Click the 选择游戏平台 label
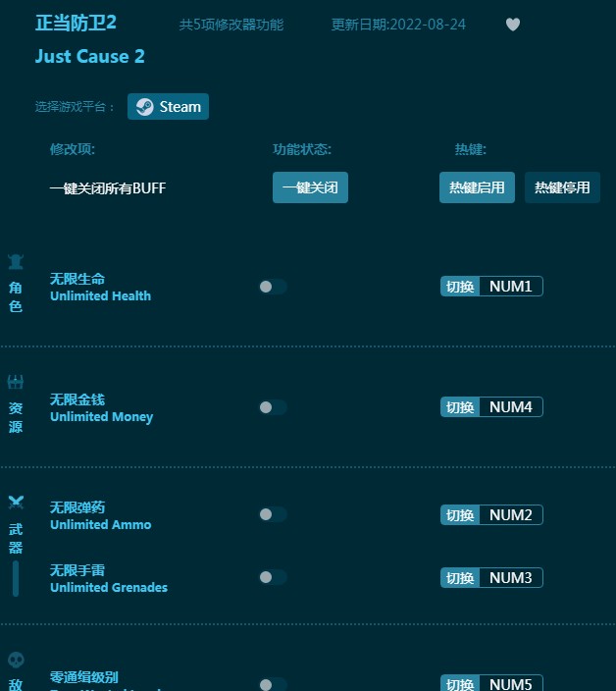 (75, 107)
